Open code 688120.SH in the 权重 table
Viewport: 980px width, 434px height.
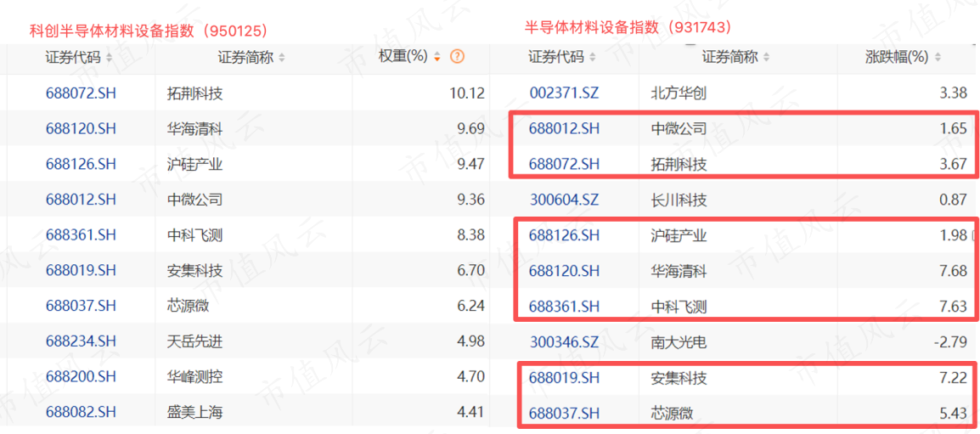point(82,129)
